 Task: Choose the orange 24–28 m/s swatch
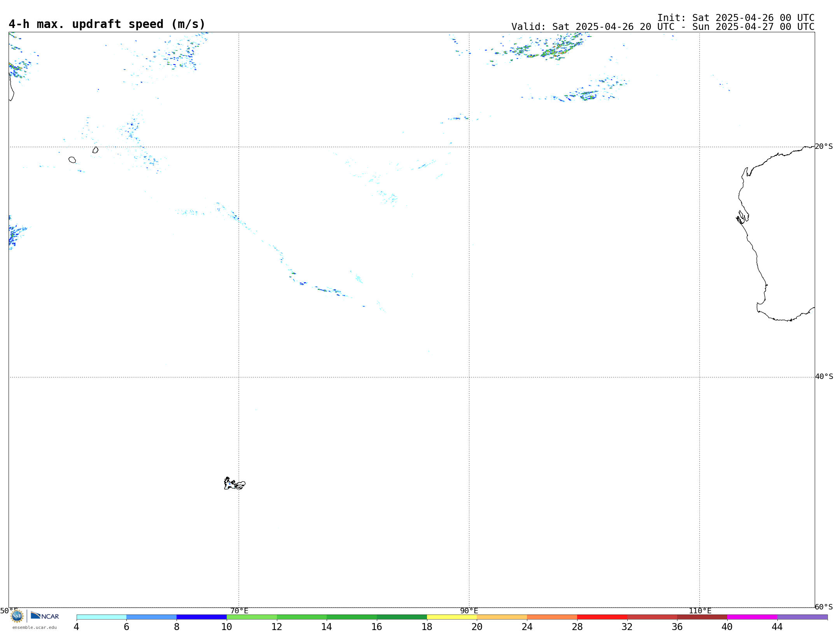(x=552, y=617)
